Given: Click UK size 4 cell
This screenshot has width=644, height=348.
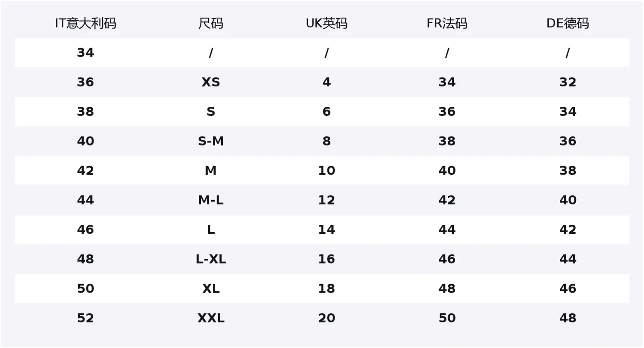Looking at the screenshot, I should [x=326, y=82].
